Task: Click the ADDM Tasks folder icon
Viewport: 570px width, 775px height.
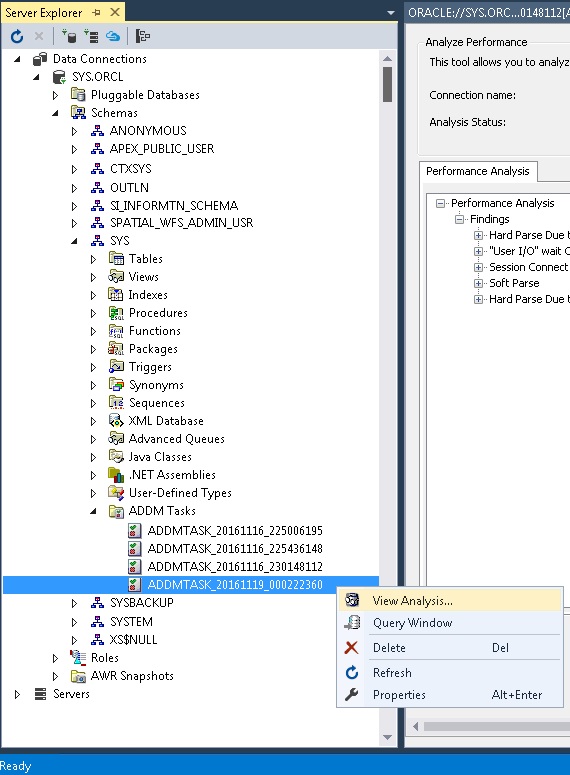Action: [116, 511]
